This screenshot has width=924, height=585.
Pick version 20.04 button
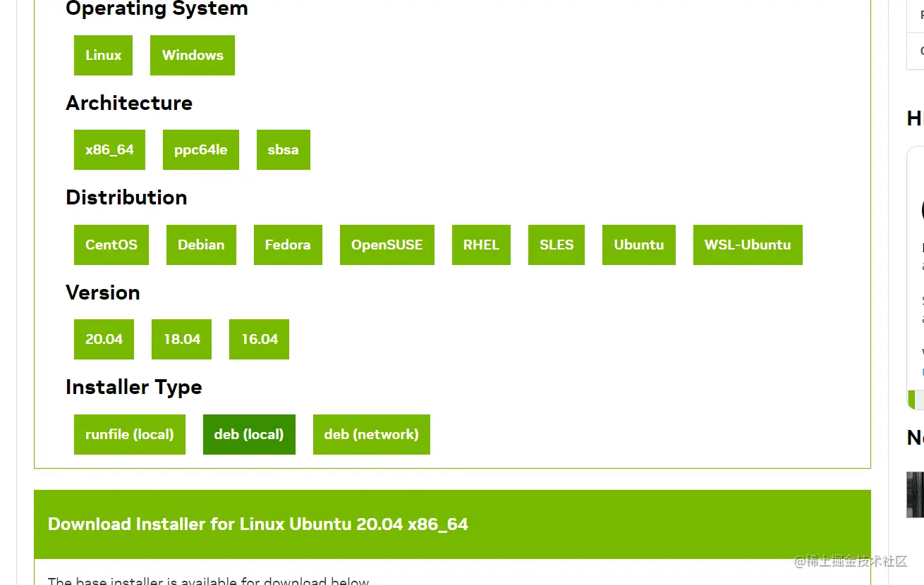tap(104, 339)
